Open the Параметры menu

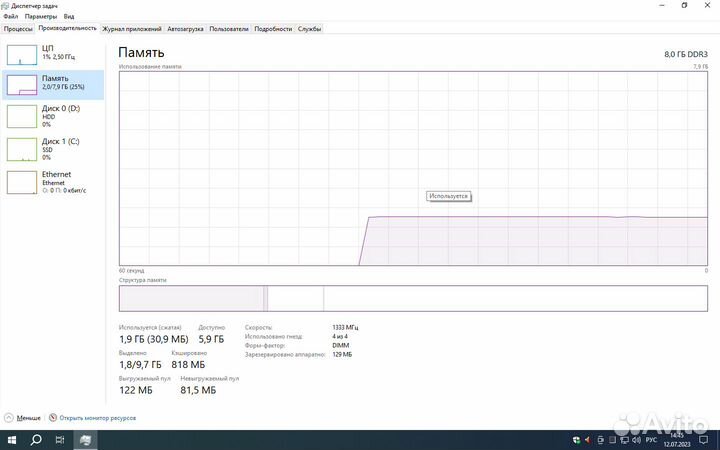click(x=40, y=17)
